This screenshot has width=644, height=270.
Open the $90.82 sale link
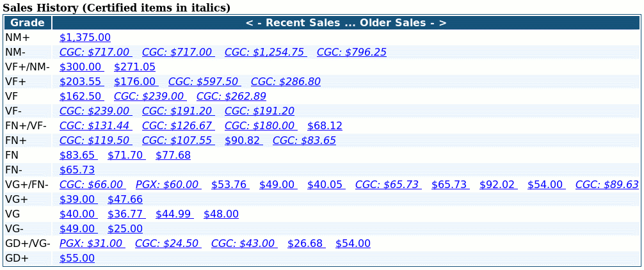coord(243,141)
